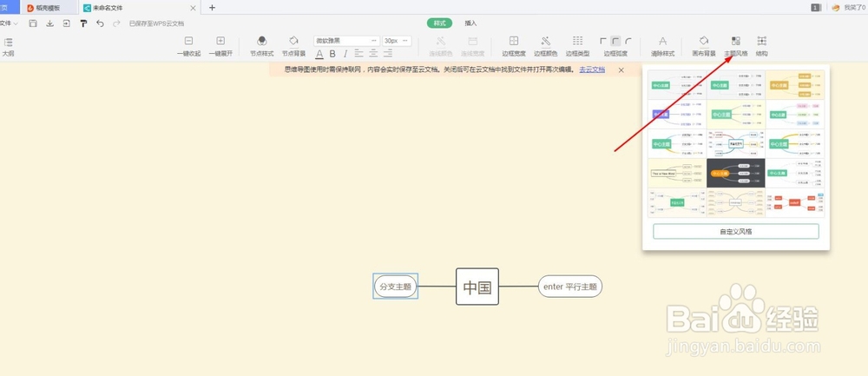Follow the 去云文档 link
Screen dimensions: 868x376
click(x=592, y=69)
